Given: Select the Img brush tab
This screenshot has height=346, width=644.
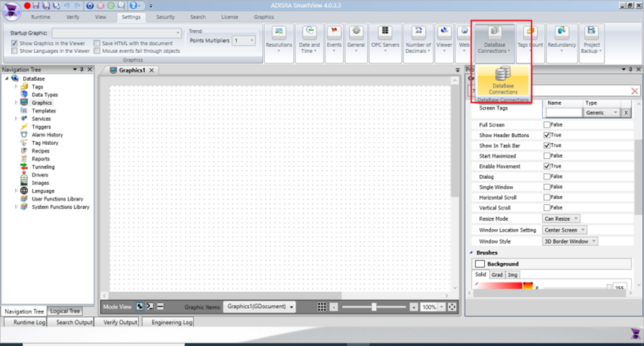Looking at the screenshot, I should [513, 275].
